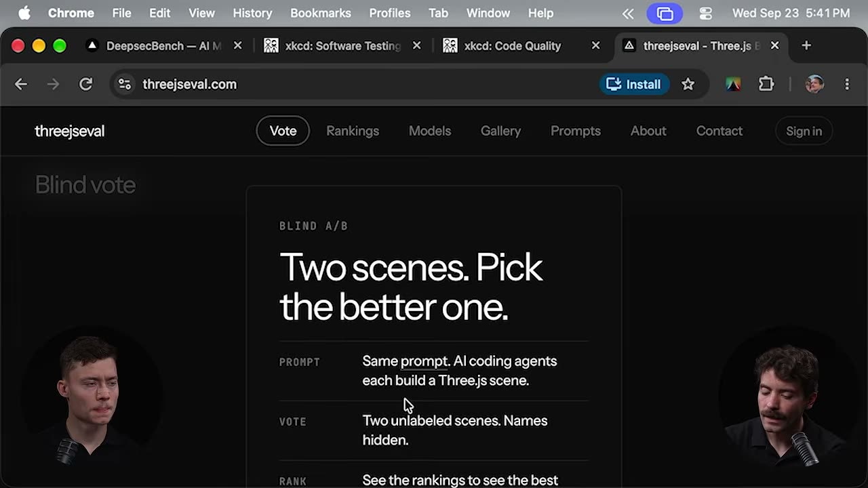Screen dimensions: 868x488
Task: Click the site information icon in the address bar
Action: 125,84
